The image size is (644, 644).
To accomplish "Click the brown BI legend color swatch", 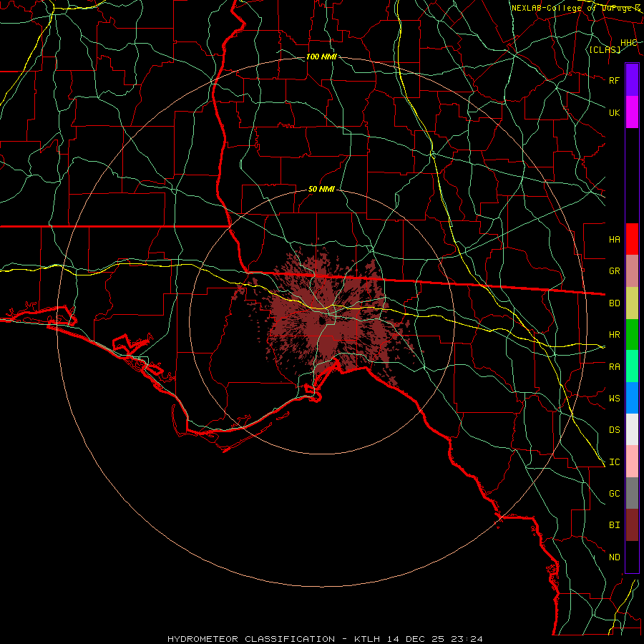I will point(632,525).
